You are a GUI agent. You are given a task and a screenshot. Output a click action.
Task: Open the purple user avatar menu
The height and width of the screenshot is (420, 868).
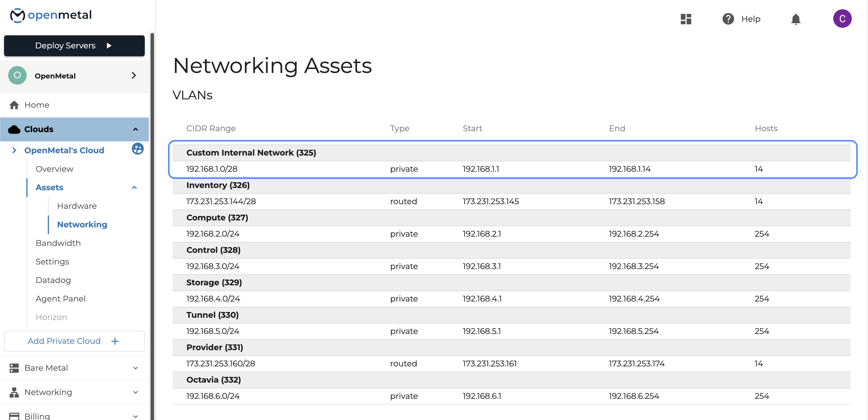pyautogui.click(x=842, y=19)
